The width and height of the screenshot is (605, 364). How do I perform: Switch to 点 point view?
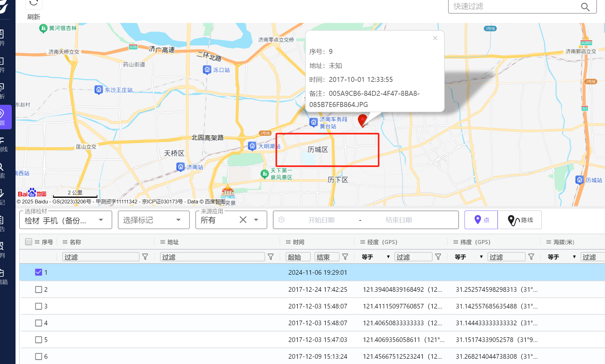[x=481, y=220]
